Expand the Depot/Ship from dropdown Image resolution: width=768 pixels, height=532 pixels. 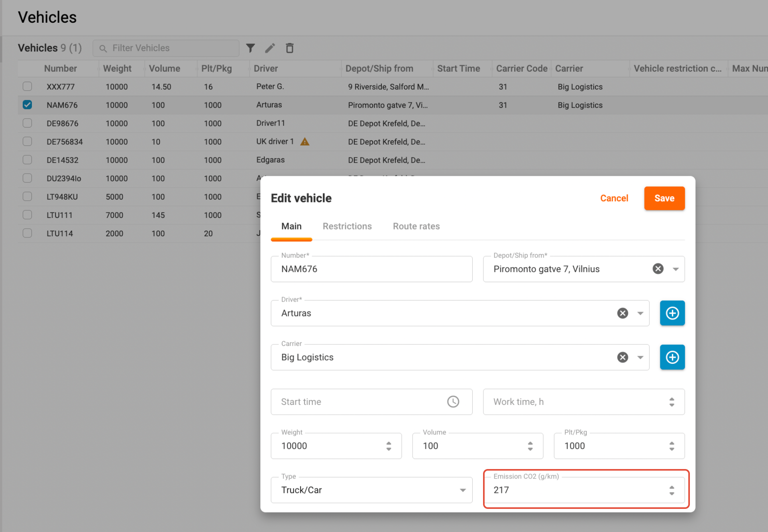pyautogui.click(x=676, y=269)
